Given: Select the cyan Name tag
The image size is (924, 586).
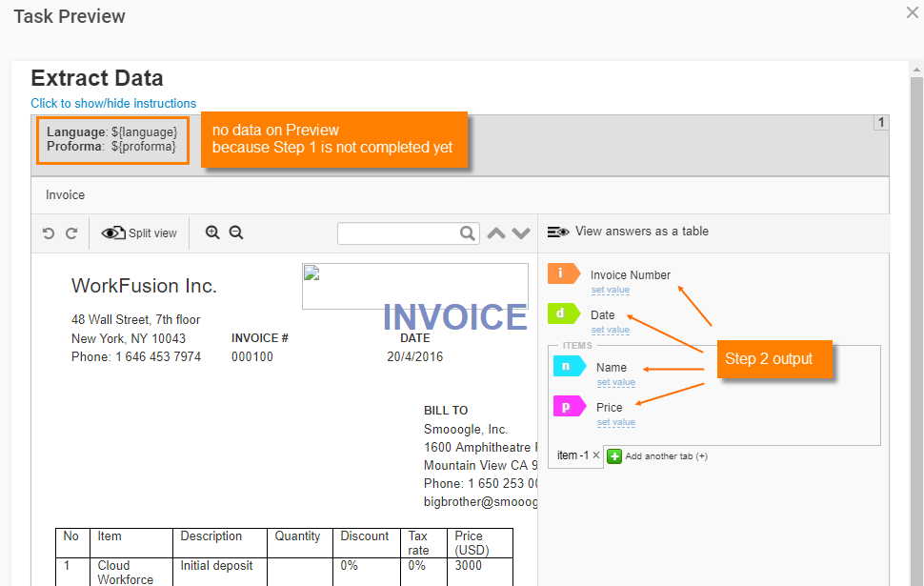Looking at the screenshot, I should coord(570,366).
